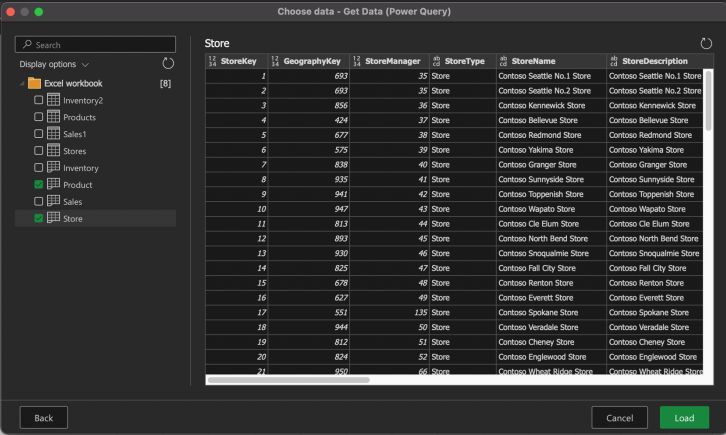Click inside the Search field
The height and width of the screenshot is (435, 726).
coord(95,44)
